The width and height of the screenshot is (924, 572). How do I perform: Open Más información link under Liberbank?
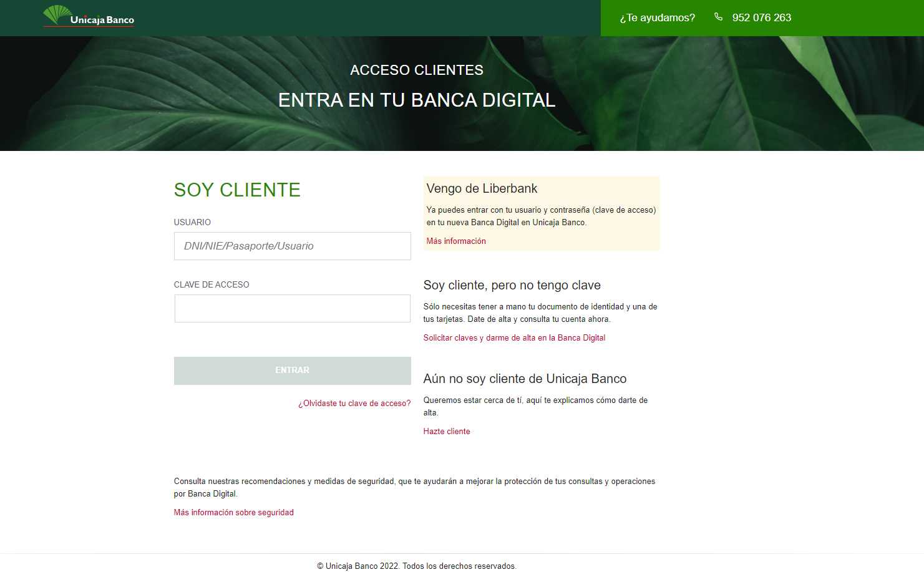[455, 241]
